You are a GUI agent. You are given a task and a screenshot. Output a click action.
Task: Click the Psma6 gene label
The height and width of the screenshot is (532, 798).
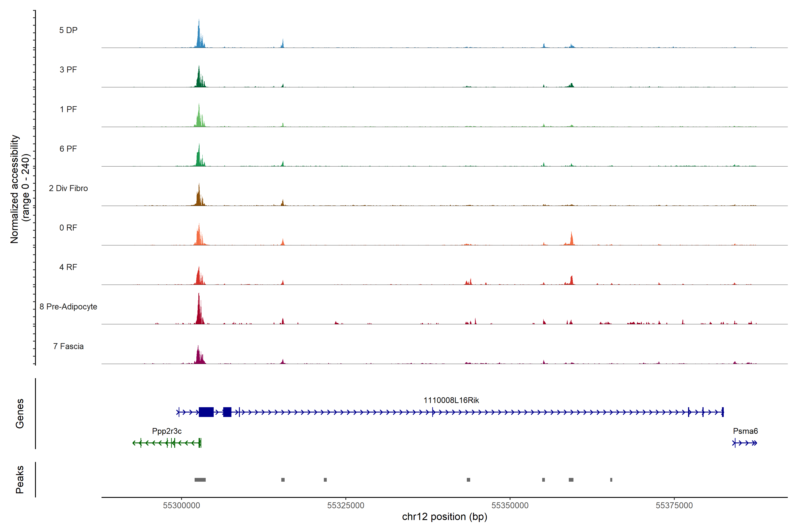pos(745,431)
